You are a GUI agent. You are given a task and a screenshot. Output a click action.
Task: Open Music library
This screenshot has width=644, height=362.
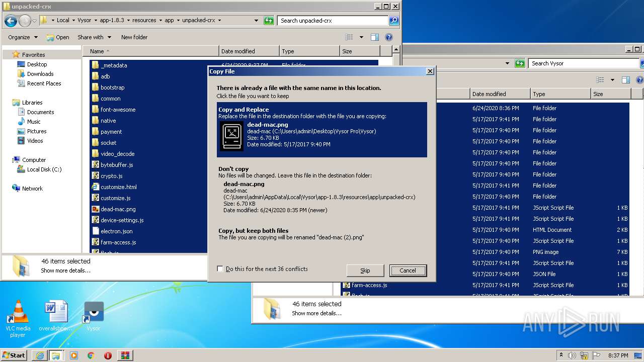34,122
